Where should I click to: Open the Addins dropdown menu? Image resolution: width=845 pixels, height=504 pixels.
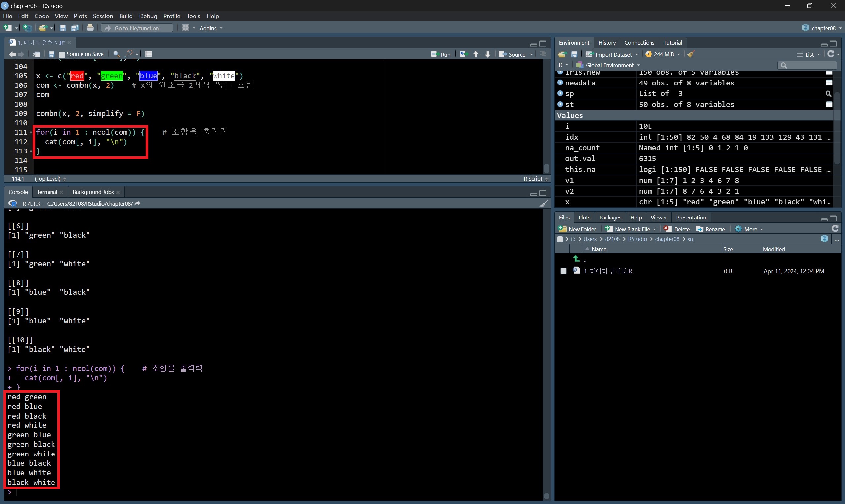click(211, 28)
